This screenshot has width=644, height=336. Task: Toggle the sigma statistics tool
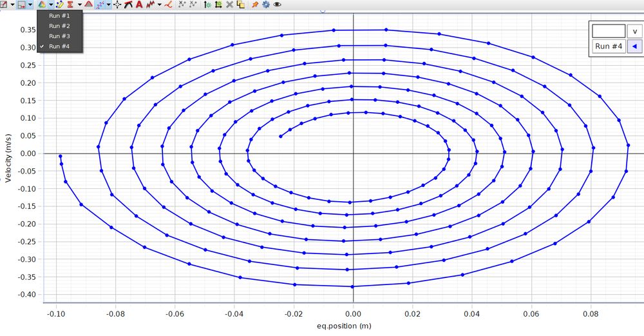coord(70,5)
